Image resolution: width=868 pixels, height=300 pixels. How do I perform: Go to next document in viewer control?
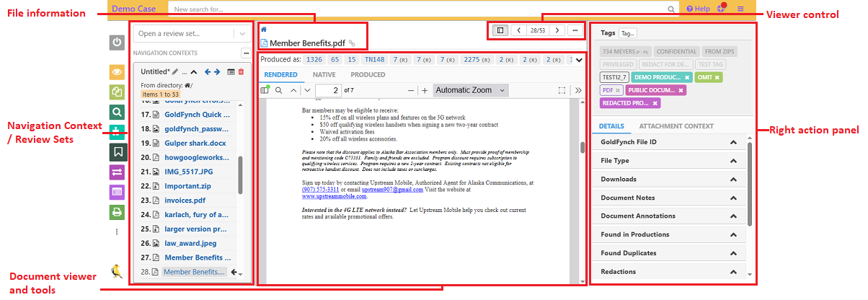(x=557, y=31)
